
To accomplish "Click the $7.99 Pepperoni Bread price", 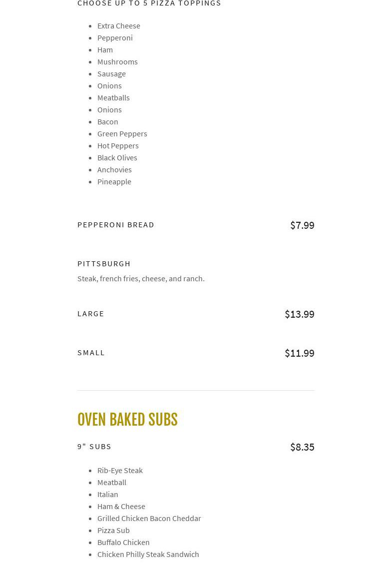I will click(302, 225).
